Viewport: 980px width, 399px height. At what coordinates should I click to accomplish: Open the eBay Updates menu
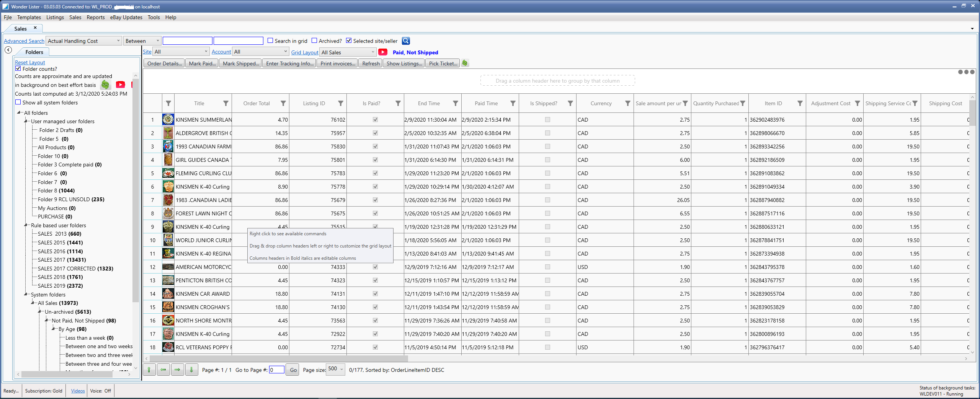pos(126,17)
